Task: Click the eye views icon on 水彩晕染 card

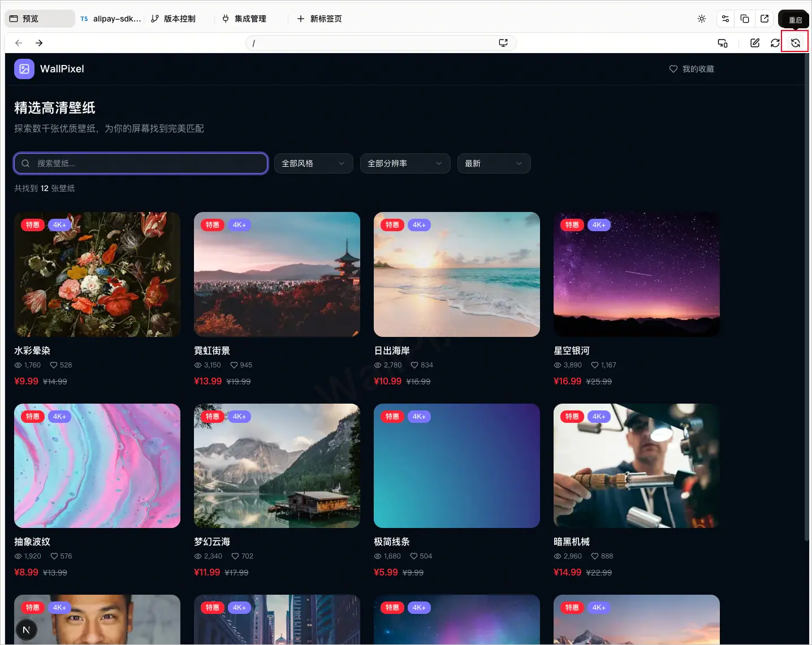Action: [18, 365]
